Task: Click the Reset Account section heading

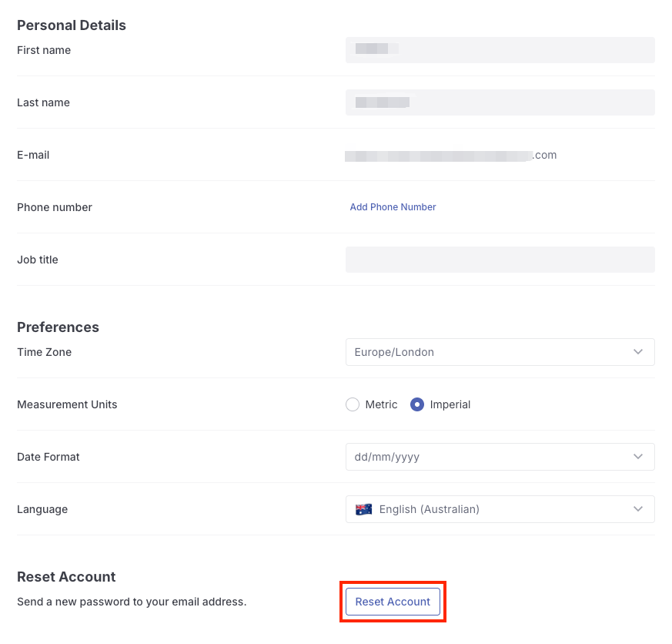Action: point(66,577)
